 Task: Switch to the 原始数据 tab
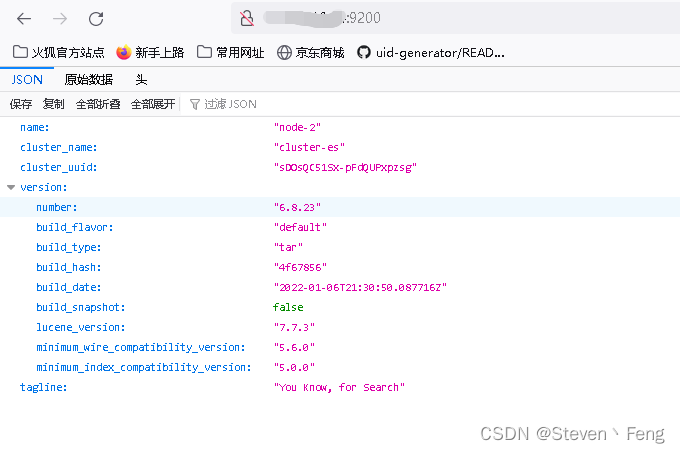point(88,80)
